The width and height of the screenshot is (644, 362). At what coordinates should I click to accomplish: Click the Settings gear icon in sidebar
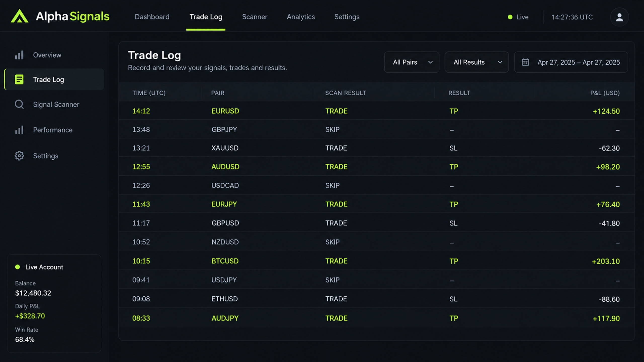pos(19,156)
